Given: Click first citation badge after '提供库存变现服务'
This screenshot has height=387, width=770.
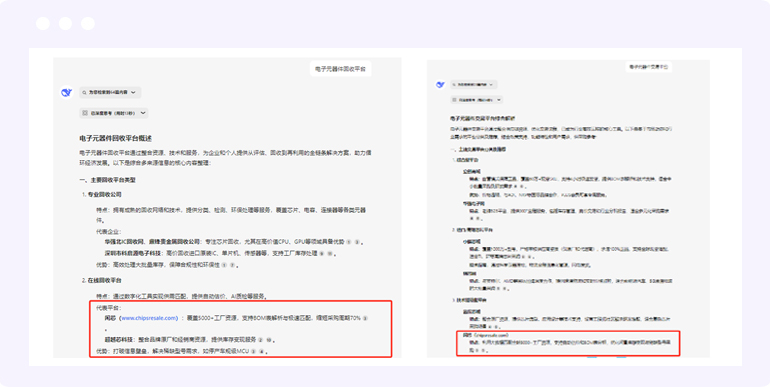Looking at the screenshot, I should pos(261,340).
